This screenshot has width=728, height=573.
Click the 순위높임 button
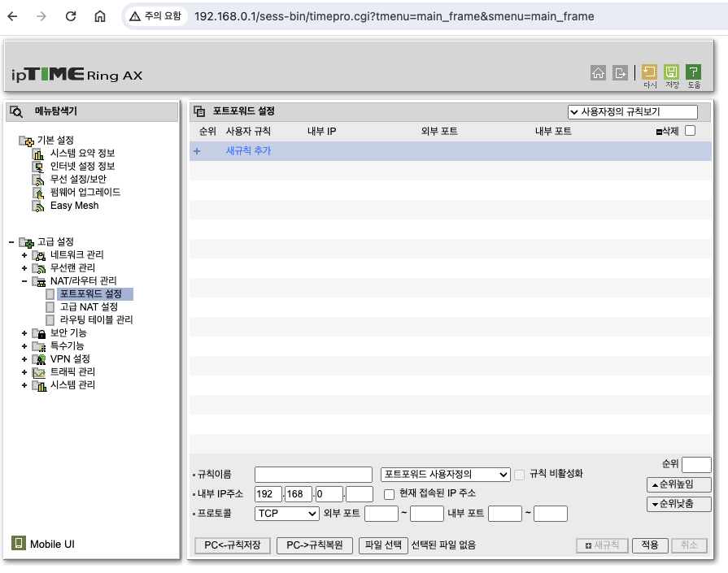coord(678,484)
